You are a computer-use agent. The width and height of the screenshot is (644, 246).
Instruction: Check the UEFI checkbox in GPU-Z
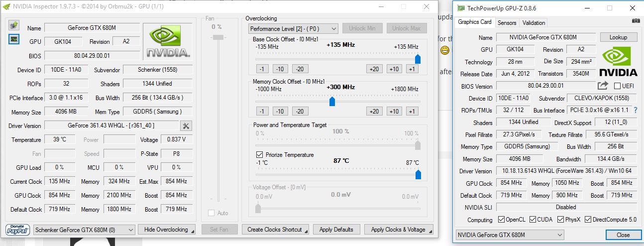click(x=618, y=86)
